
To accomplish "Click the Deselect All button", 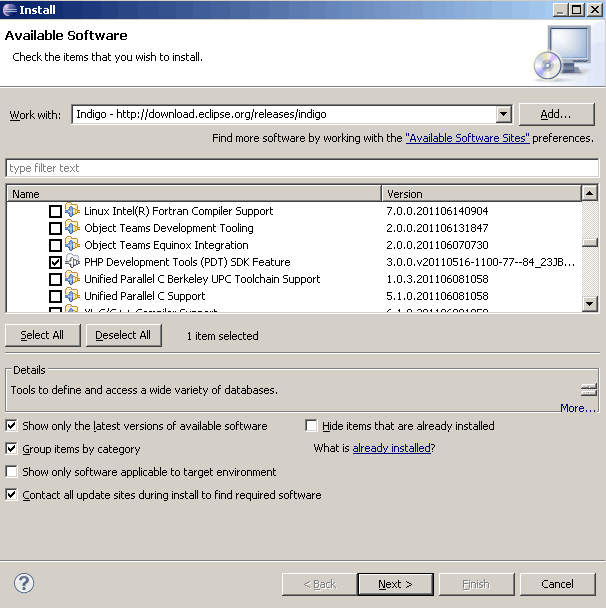I will pyautogui.click(x=123, y=335).
